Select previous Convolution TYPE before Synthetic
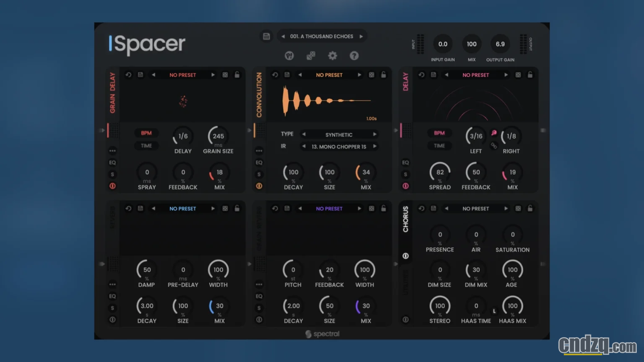The width and height of the screenshot is (644, 362). 304,135
